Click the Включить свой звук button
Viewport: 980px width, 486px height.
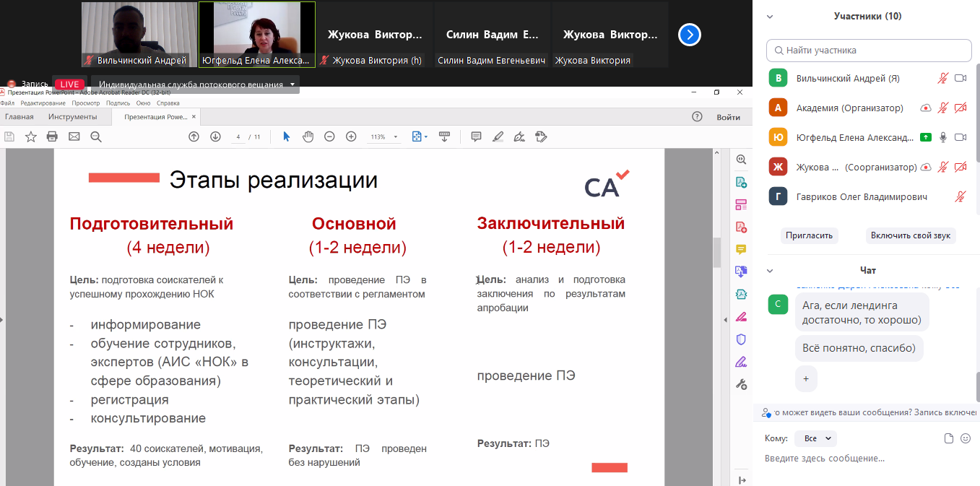click(x=910, y=235)
